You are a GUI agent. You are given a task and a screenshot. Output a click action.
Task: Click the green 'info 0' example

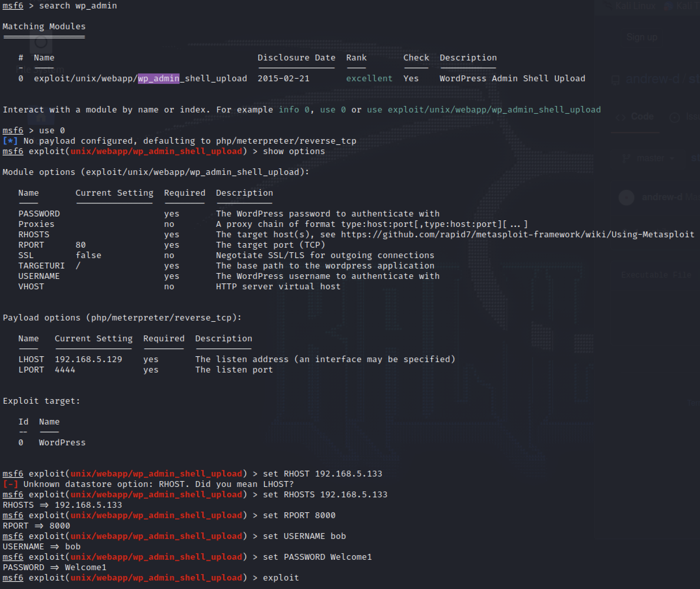pos(294,110)
